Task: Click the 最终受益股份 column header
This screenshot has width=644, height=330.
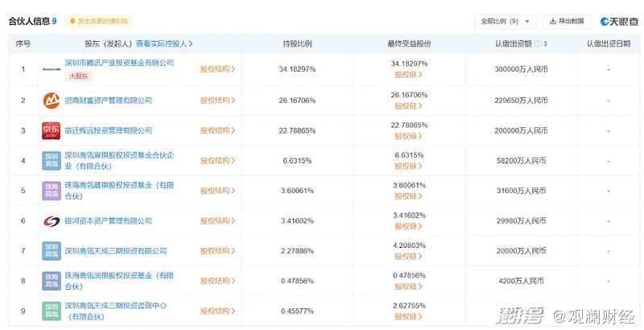Action: click(x=410, y=43)
